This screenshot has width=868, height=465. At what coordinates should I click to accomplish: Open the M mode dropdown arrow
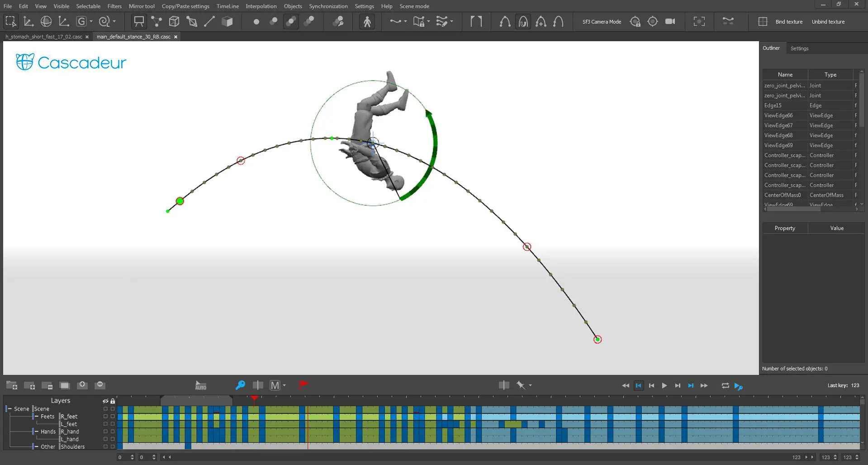[284, 386]
